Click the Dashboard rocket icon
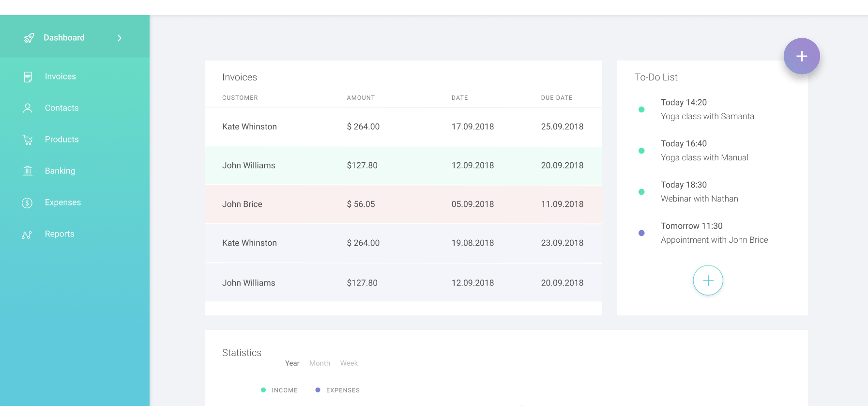The height and width of the screenshot is (406, 868). [29, 38]
